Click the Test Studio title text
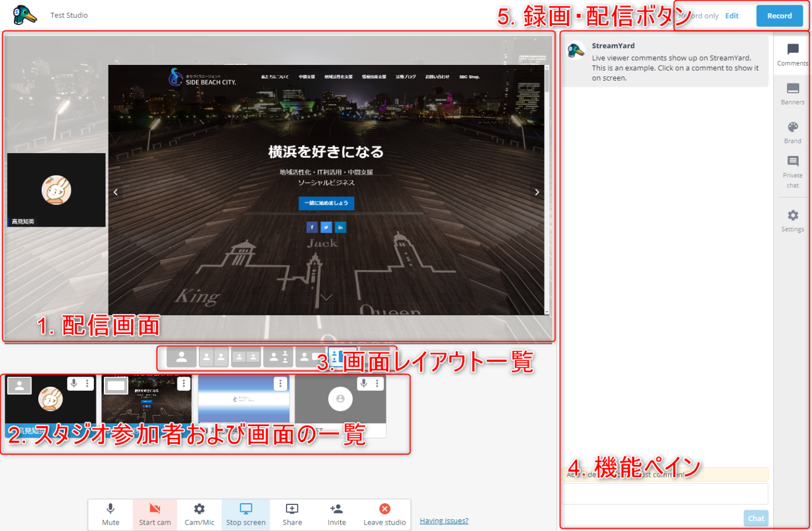This screenshot has width=812, height=531. [x=69, y=15]
